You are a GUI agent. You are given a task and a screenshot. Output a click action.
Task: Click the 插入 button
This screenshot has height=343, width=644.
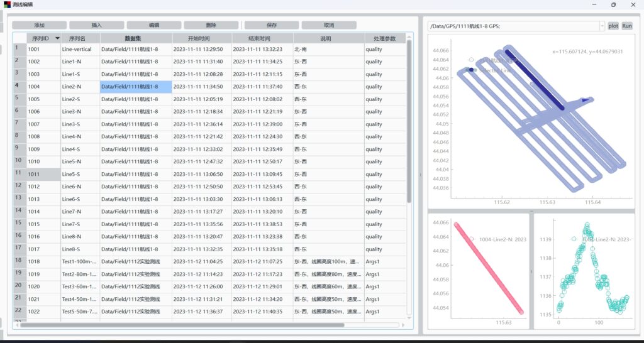pyautogui.click(x=97, y=25)
